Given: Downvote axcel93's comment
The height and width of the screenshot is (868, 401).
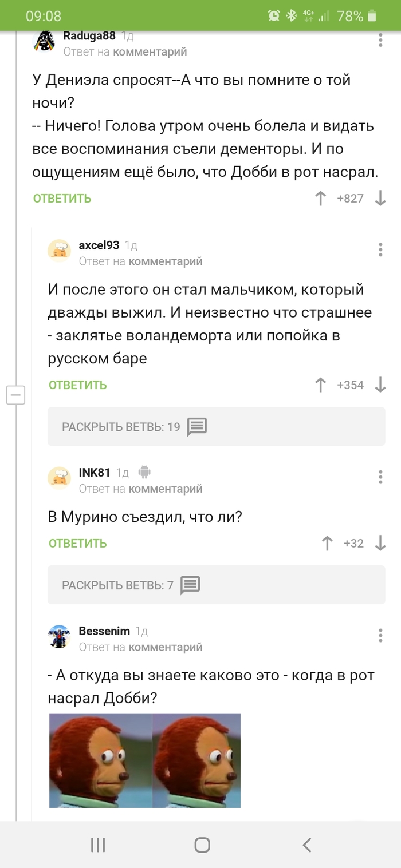Looking at the screenshot, I should 380,385.
